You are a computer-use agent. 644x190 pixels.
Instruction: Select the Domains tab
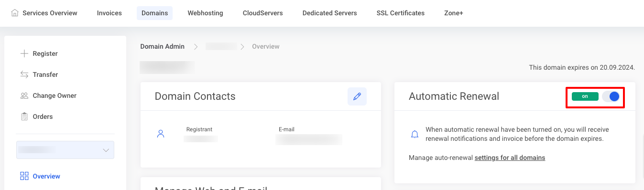pos(154,13)
